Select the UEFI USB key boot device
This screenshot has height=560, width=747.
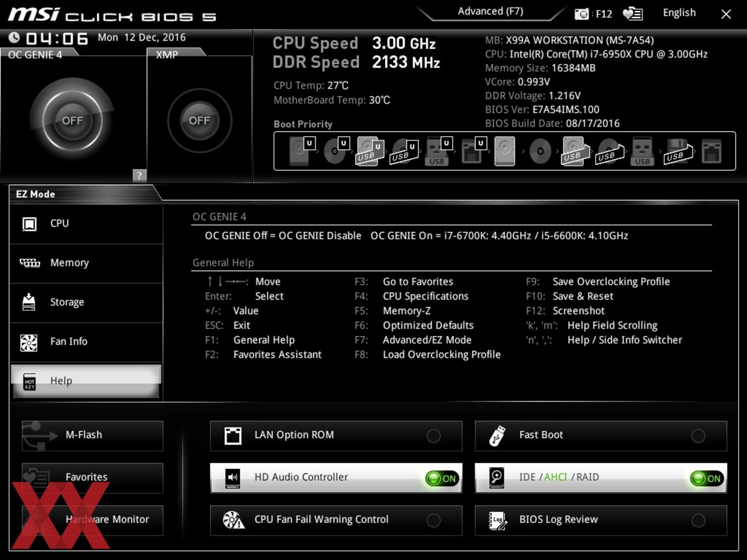coord(438,151)
